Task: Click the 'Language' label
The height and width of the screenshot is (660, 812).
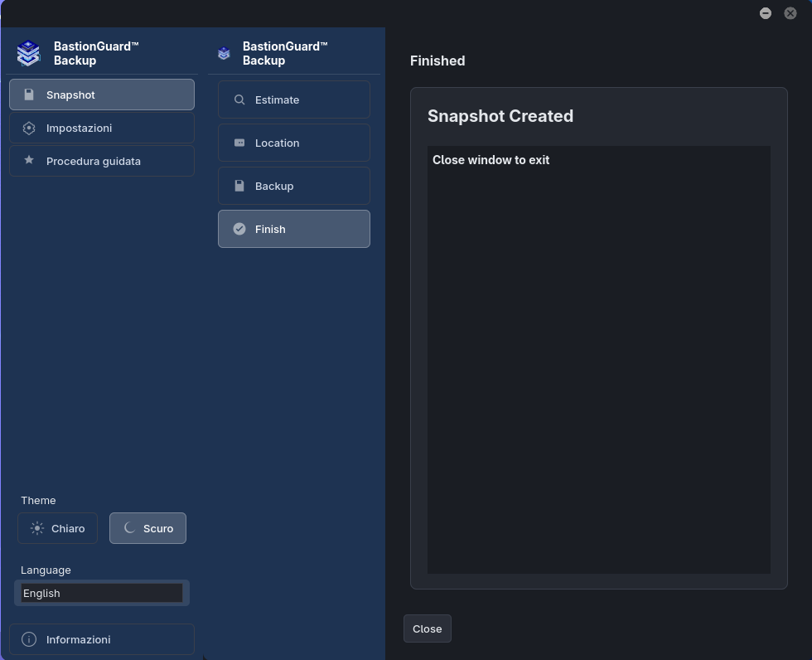Action: (46, 570)
